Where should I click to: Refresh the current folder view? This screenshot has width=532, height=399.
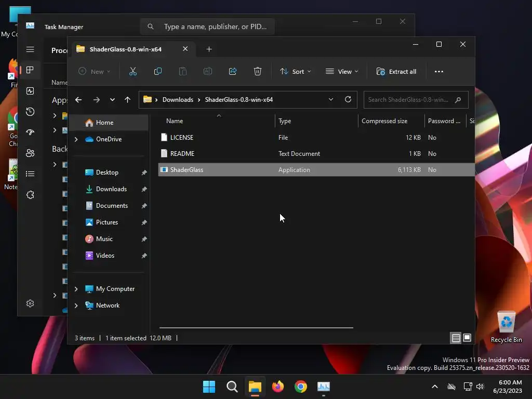coord(348,99)
